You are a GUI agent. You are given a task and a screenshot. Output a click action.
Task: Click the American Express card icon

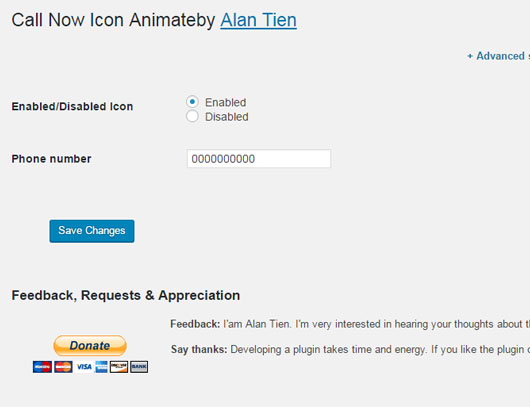coord(101,367)
